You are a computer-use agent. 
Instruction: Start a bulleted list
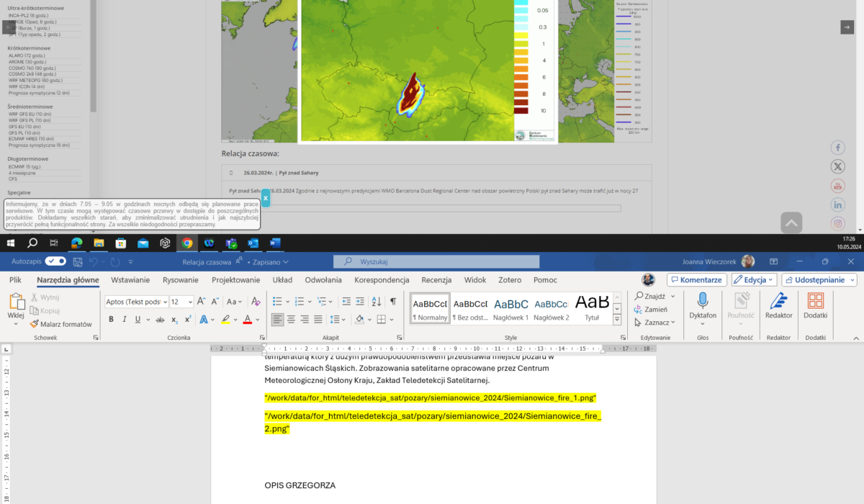[279, 302]
